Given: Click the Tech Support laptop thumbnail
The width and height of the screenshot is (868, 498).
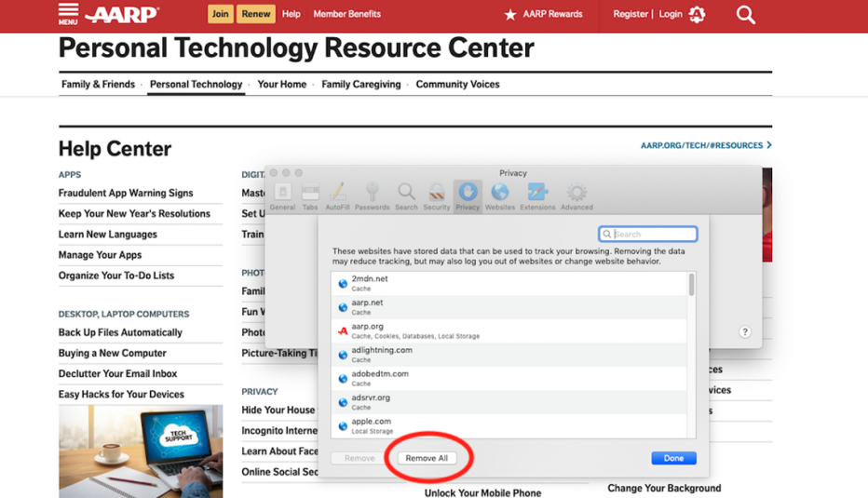Looking at the screenshot, I should click(141, 451).
